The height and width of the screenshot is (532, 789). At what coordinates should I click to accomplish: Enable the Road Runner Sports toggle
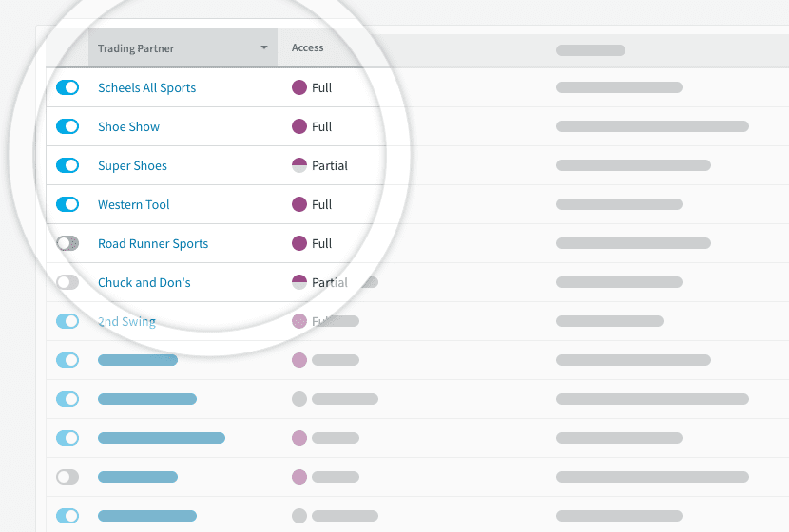click(67, 243)
